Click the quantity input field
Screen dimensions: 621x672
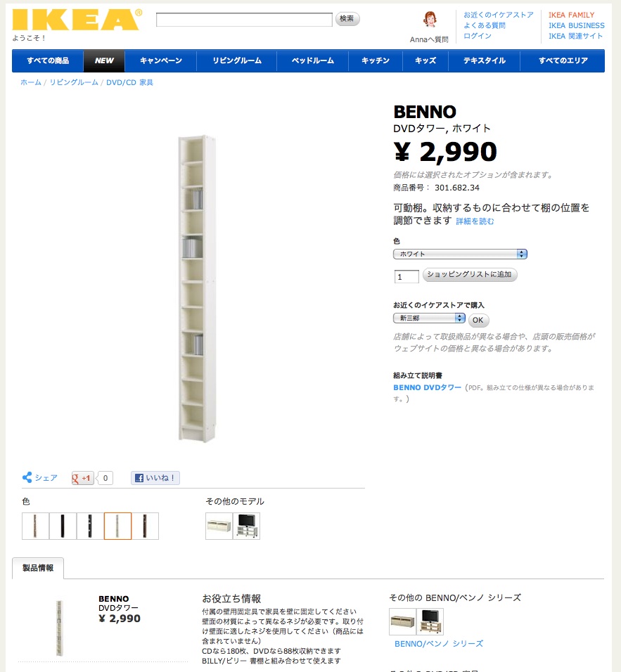(x=406, y=276)
